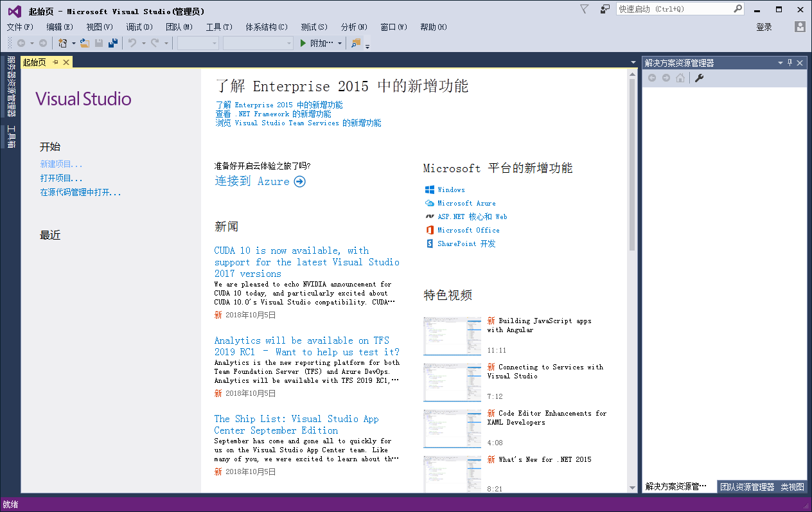Toggle auto-hide pin on Solution Explorer panel
Viewport: 812px width, 512px height.
coord(790,63)
